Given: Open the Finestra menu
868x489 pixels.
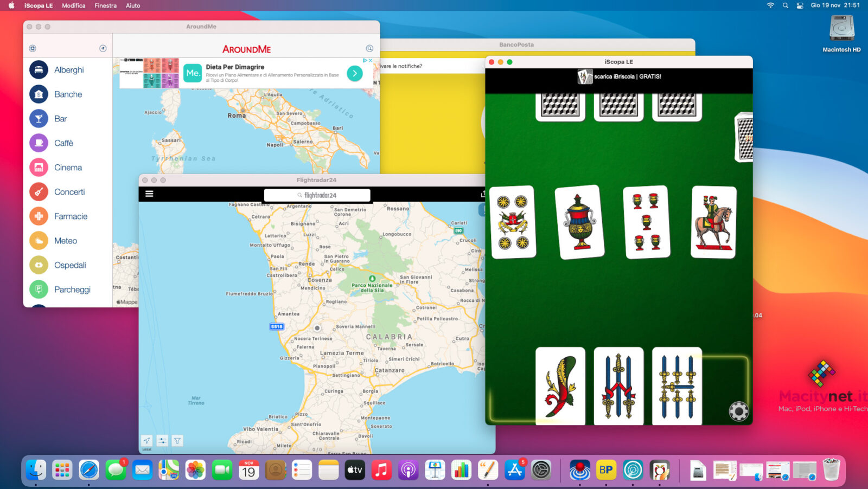Looking at the screenshot, I should click(105, 5).
